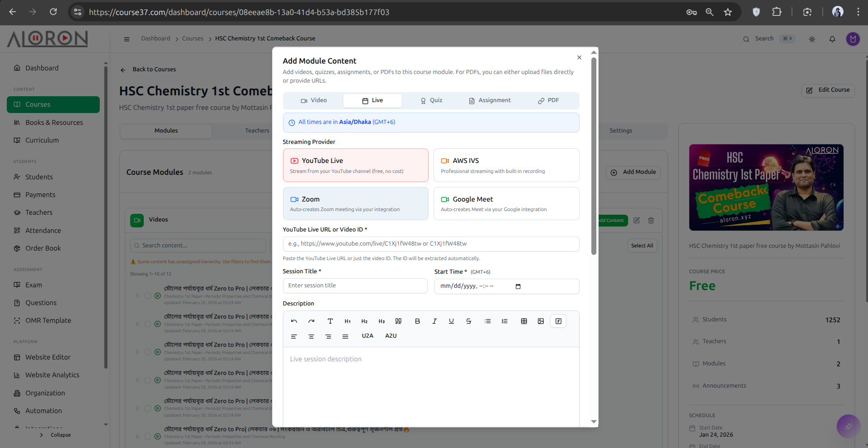868x448 pixels.
Task: Toggle underline formatting in the editor
Action: [451, 321]
